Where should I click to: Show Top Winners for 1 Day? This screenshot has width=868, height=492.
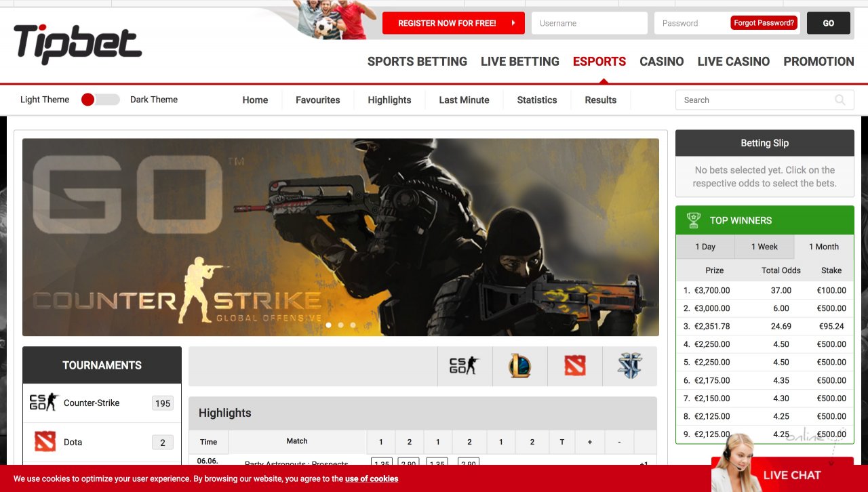(x=705, y=247)
